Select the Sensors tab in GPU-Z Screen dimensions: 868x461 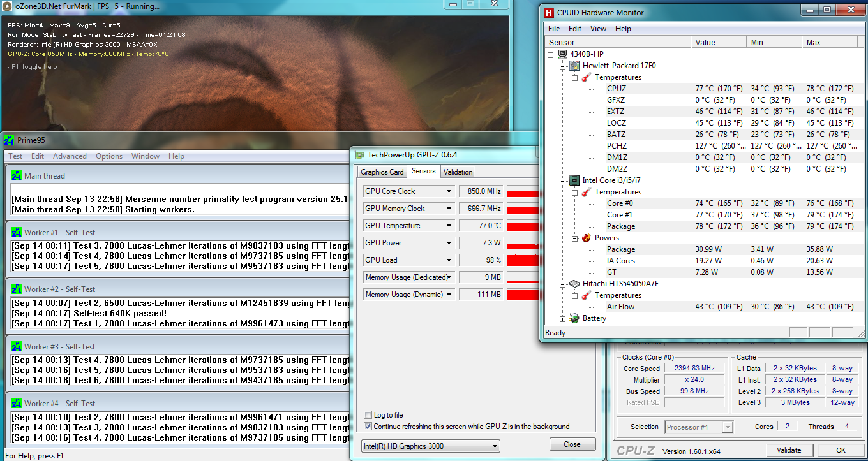[424, 171]
